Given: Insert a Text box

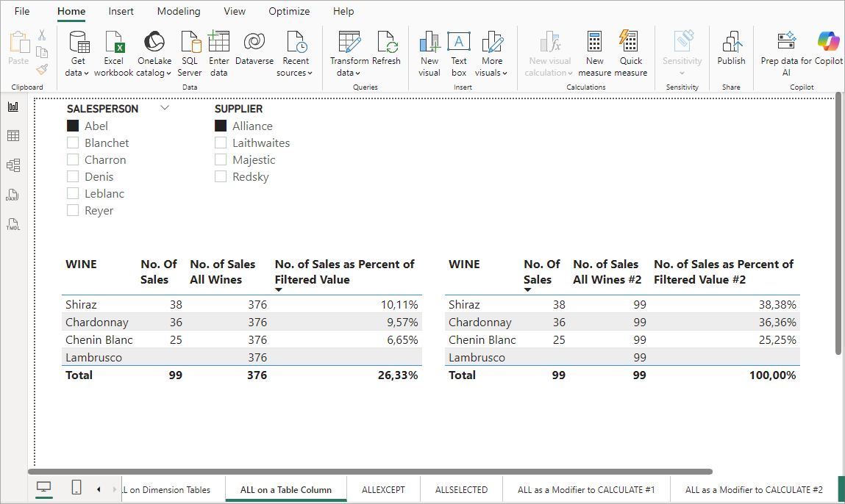Looking at the screenshot, I should pyautogui.click(x=459, y=54).
